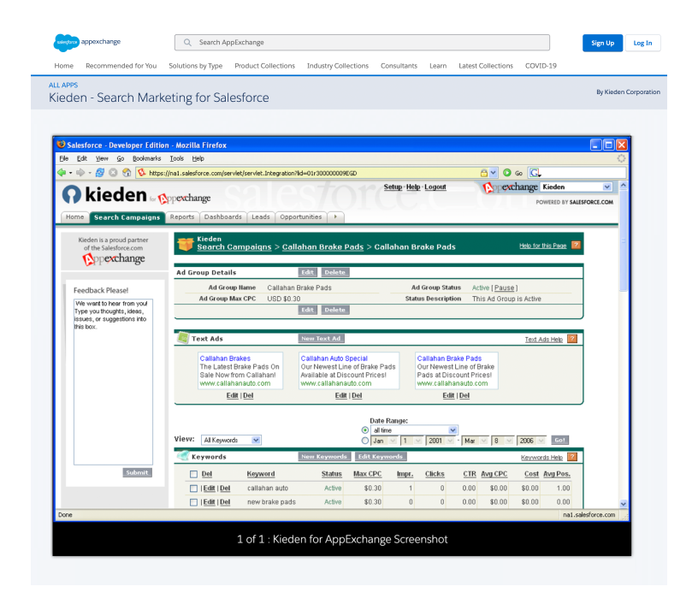Switch to the Search Campaigns tab
This screenshot has width=698, height=616.
pyautogui.click(x=127, y=217)
